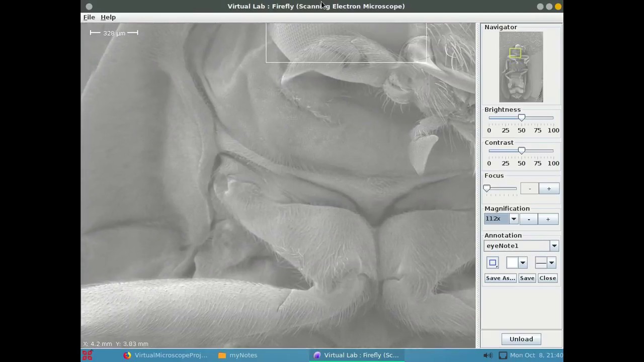Unload the specimen with Unload button
644x362 pixels.
(x=521, y=339)
